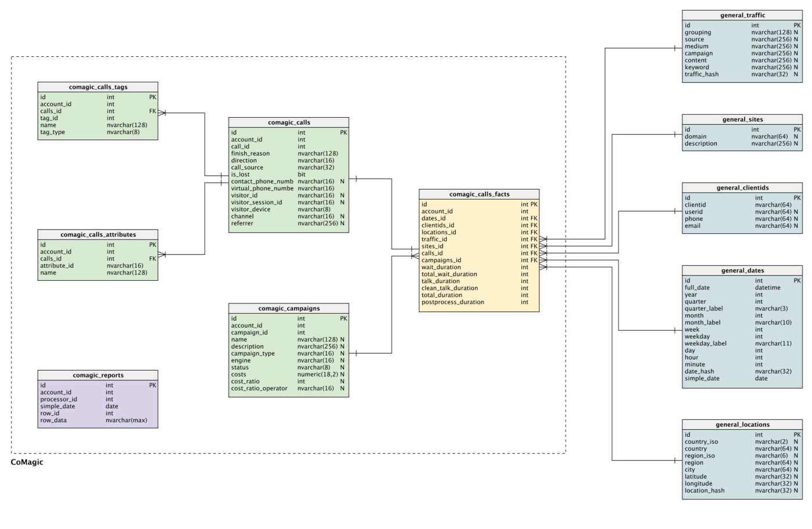Select the grouping column in general_traffic
Screen dimensions: 812x529
pos(742,32)
